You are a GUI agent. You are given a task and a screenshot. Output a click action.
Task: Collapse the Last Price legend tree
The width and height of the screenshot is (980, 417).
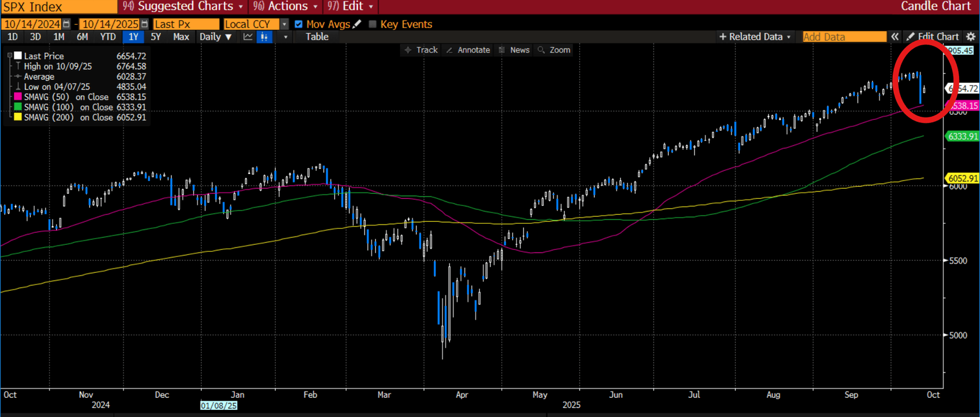(9, 56)
